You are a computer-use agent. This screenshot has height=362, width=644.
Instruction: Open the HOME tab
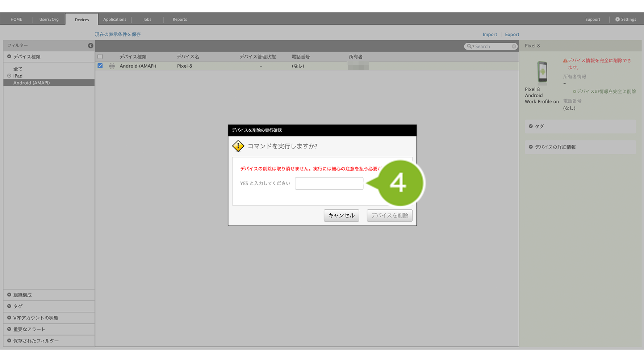click(16, 19)
